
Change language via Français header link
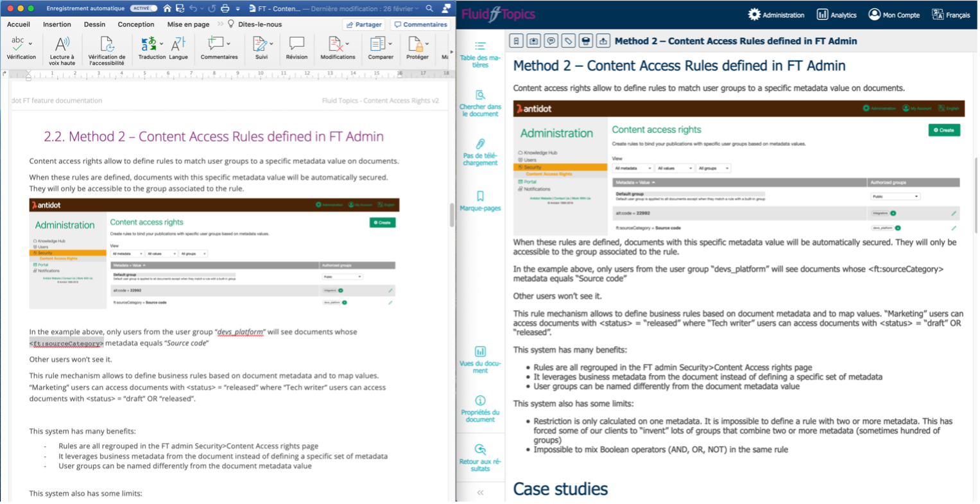coord(950,14)
